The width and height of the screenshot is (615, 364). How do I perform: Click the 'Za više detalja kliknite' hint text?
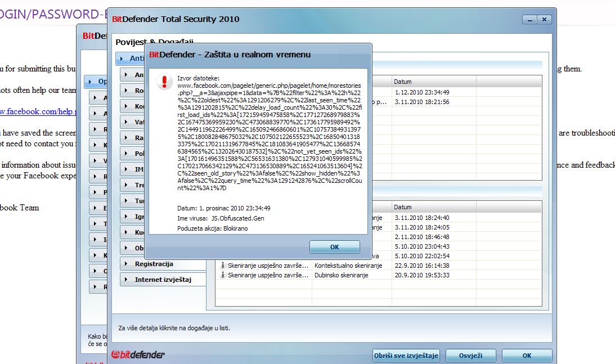coord(174,328)
